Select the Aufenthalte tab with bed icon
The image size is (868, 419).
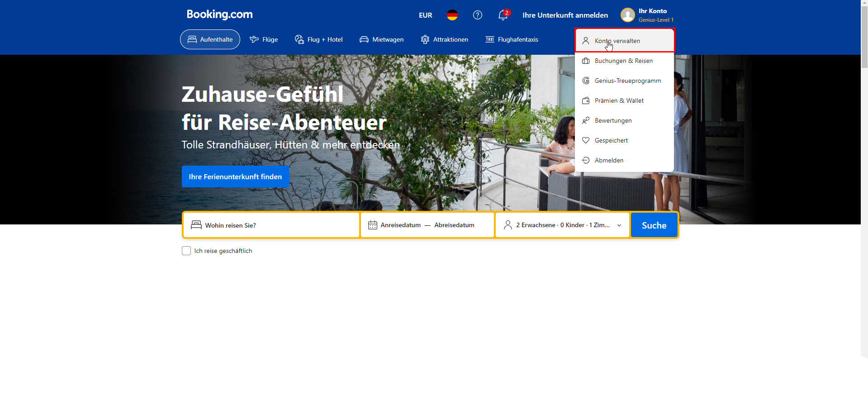(x=210, y=39)
